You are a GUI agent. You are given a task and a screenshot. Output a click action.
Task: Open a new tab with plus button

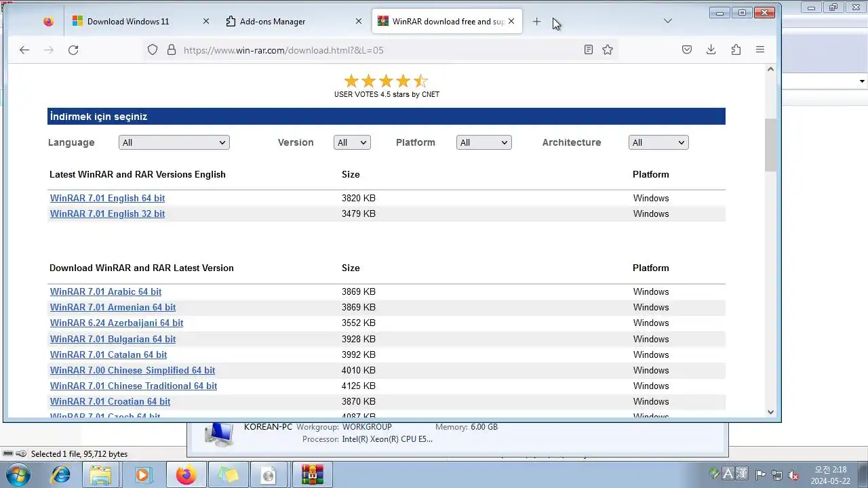click(536, 22)
